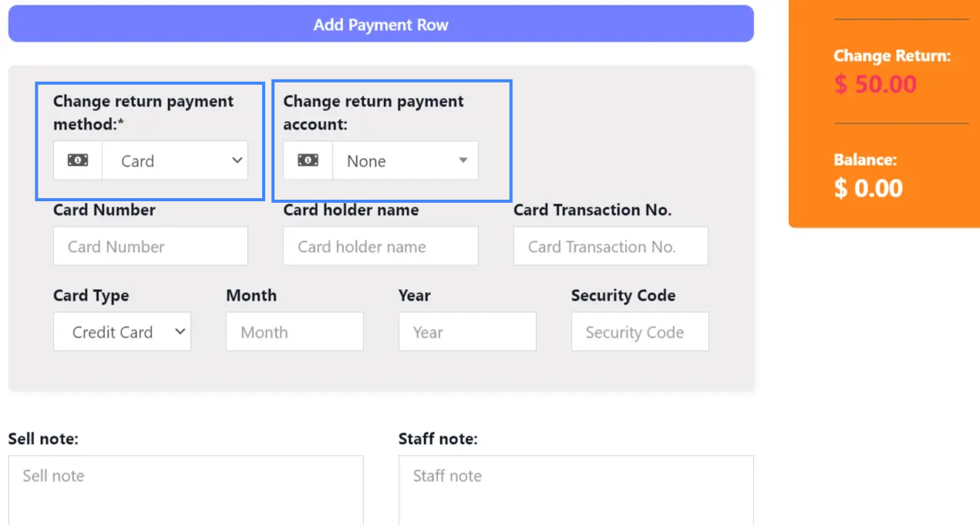Click the $ 0.00 Balance amount
The height and width of the screenshot is (525, 980).
pos(868,188)
